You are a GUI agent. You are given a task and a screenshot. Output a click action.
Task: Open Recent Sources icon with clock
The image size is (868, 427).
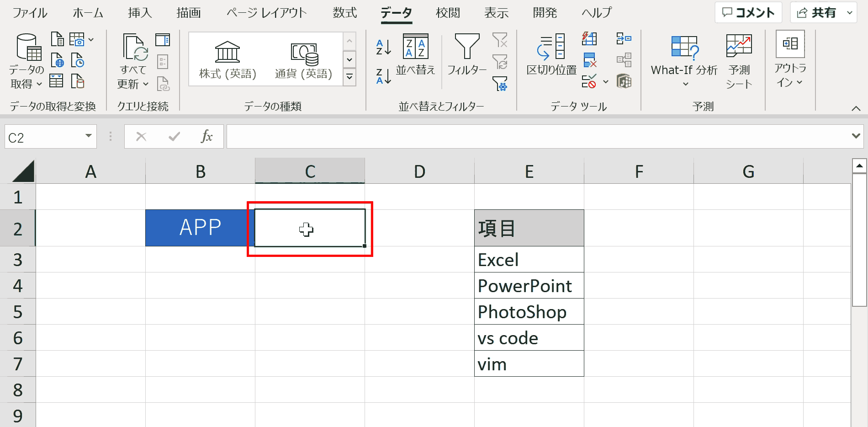point(77,60)
